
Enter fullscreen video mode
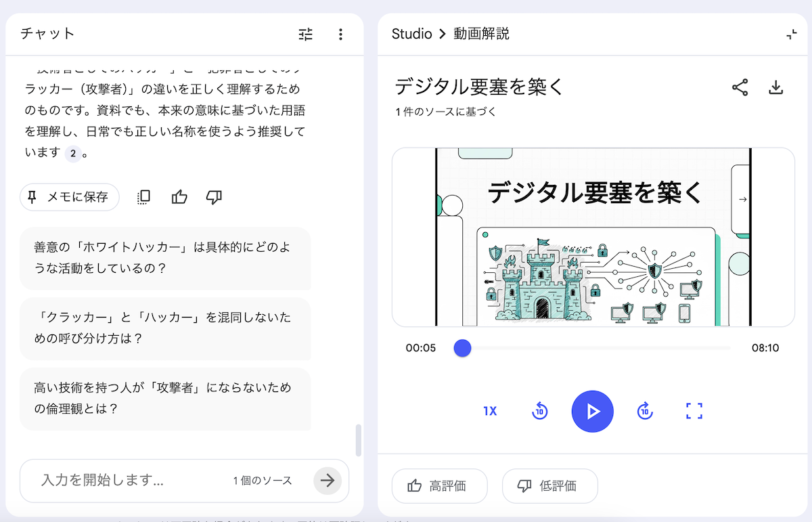pos(694,411)
